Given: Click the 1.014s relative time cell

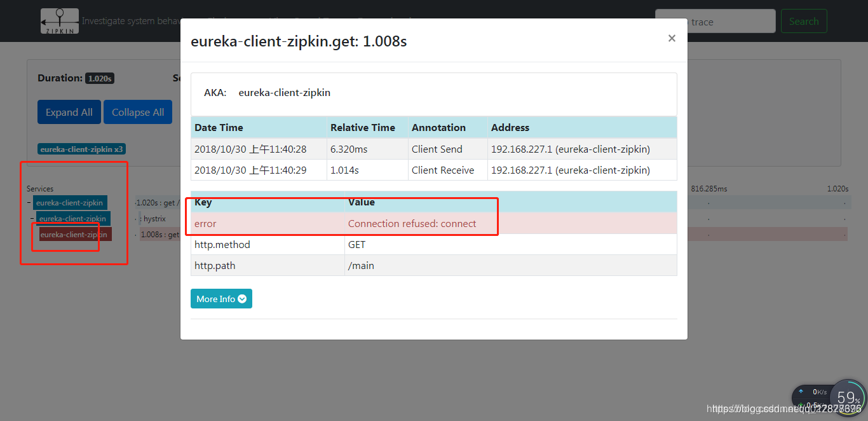Looking at the screenshot, I should (x=367, y=170).
